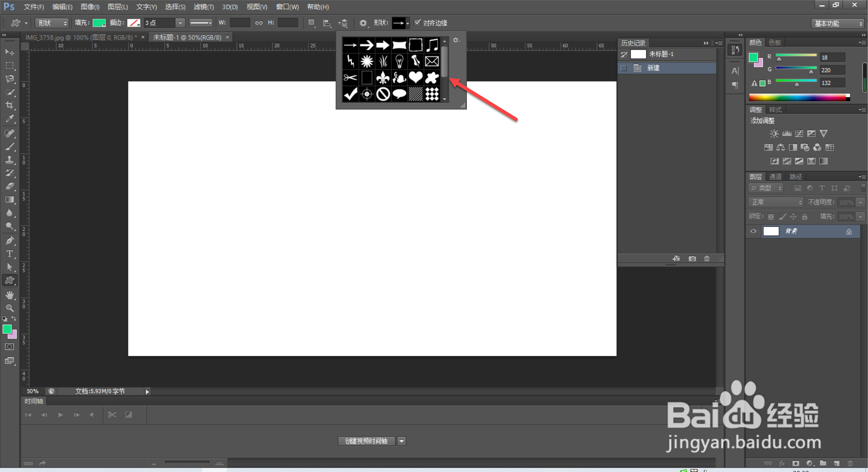Image resolution: width=868 pixels, height=472 pixels.
Task: Click the 创建视频时间轴 button
Action: 366,441
